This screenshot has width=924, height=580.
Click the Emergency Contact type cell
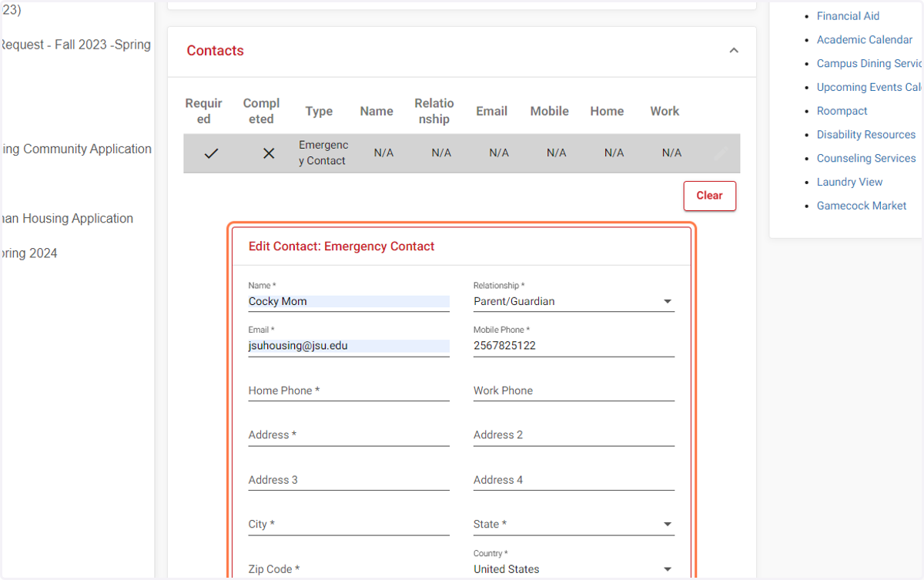(x=323, y=153)
